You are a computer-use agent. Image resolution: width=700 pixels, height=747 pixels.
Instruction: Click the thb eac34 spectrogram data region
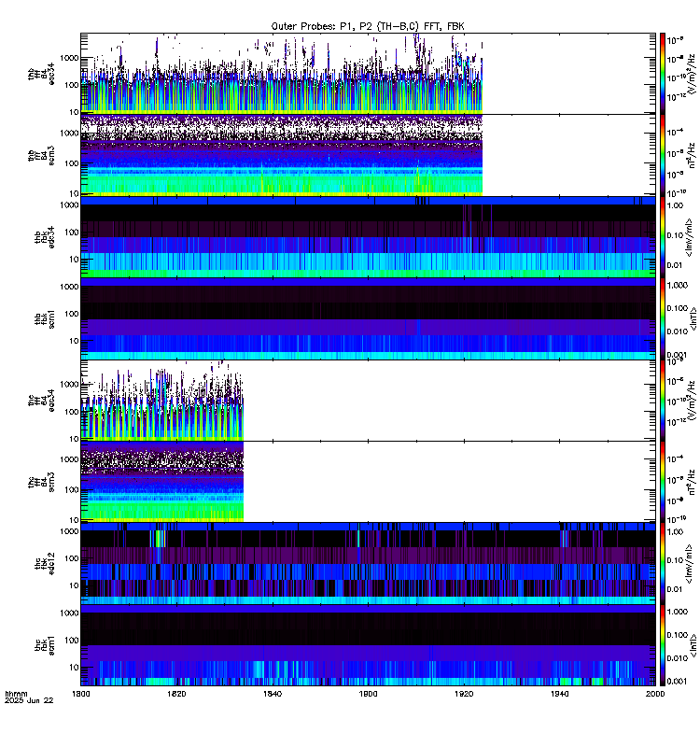click(282, 74)
